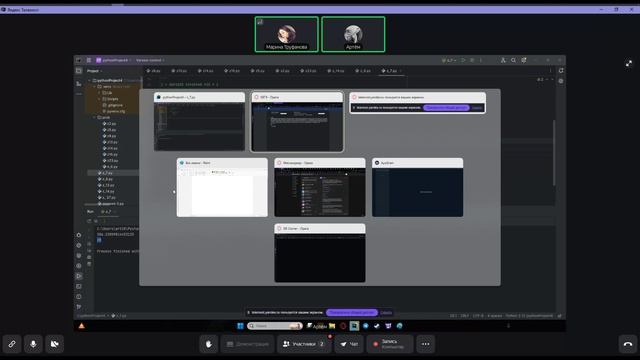Open the Участники participants panel

pos(304,344)
